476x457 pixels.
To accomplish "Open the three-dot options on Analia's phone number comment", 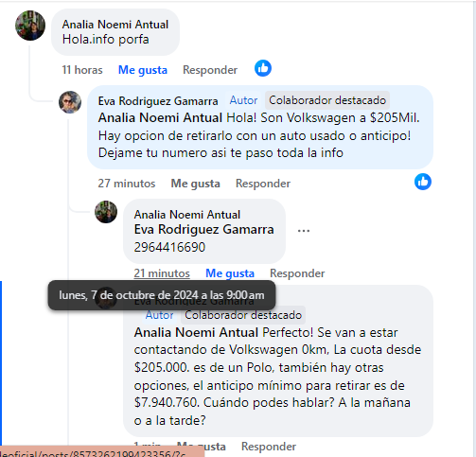I will (304, 231).
